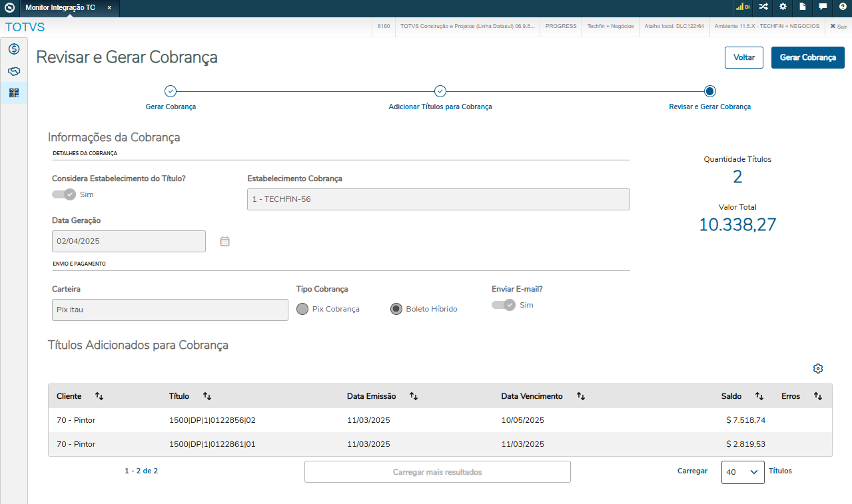Open the Carregar 40 Títulos dropdown
852x504 pixels.
pyautogui.click(x=743, y=472)
